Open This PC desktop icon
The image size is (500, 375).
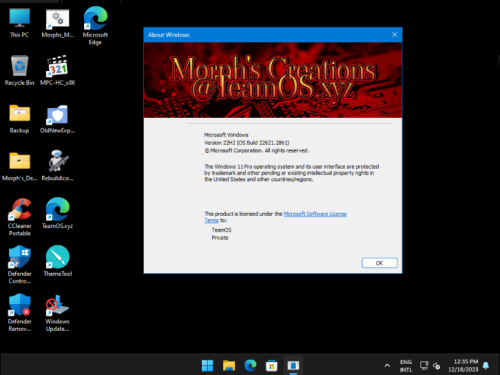pos(19,23)
